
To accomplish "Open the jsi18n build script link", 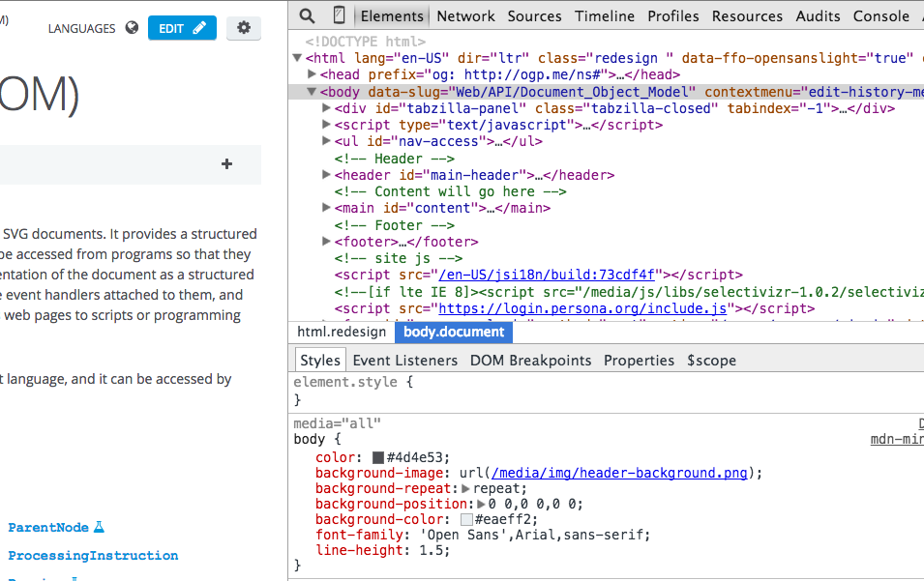I will pyautogui.click(x=547, y=275).
